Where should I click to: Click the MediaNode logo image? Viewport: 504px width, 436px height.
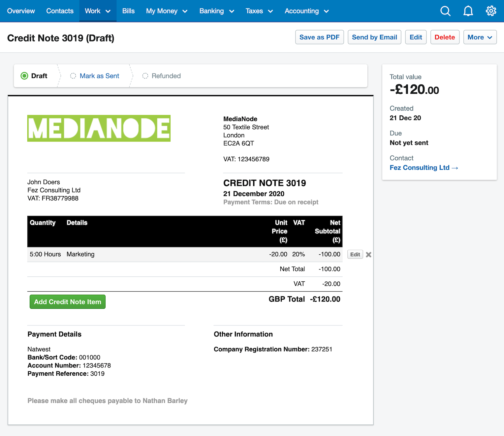(99, 128)
